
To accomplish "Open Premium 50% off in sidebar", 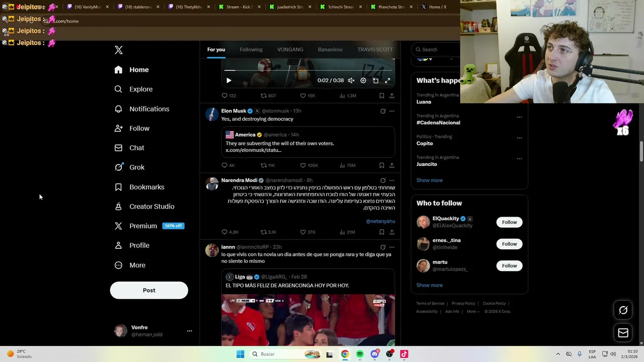I will coord(150,226).
